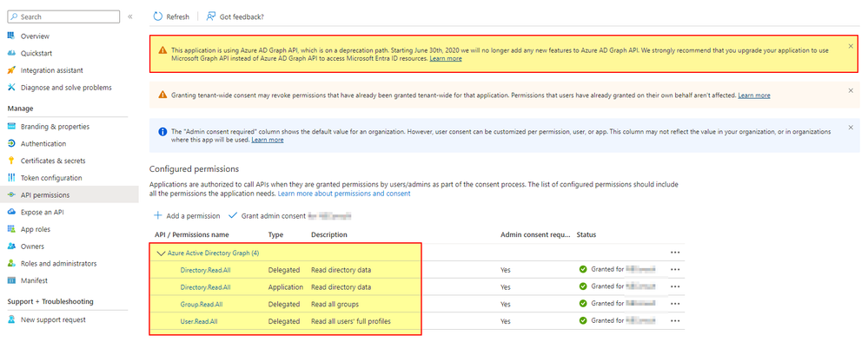This screenshot has height=342, width=868.
Task: Open the Integration assistant rocket icon
Action: coord(11,70)
